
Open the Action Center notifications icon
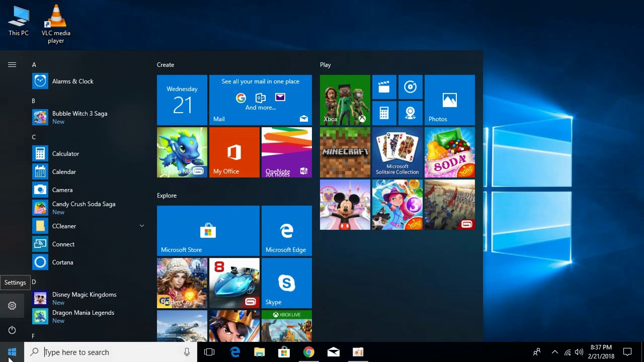[627, 352]
